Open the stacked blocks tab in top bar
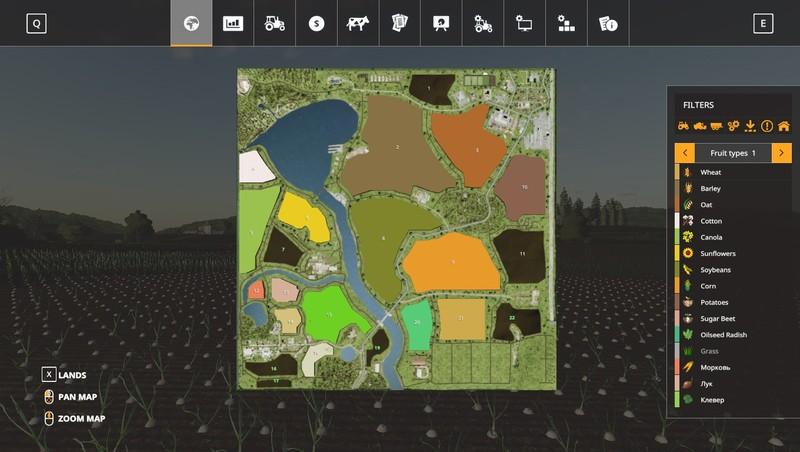 coord(566,23)
